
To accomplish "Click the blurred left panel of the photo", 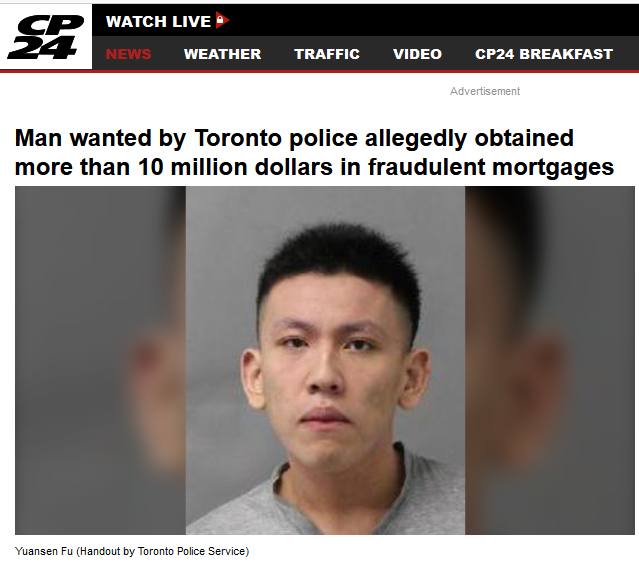I will (101, 360).
